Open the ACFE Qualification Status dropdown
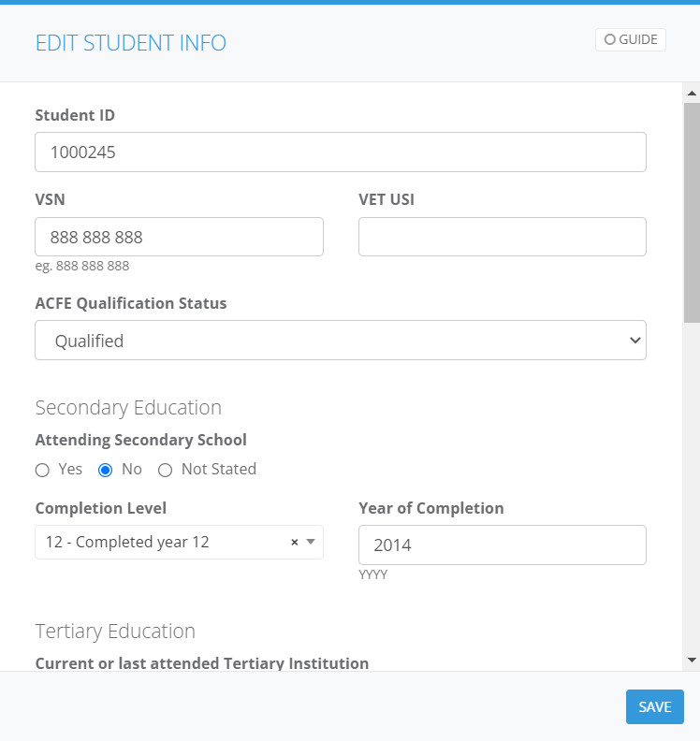The image size is (700, 741). click(x=341, y=341)
